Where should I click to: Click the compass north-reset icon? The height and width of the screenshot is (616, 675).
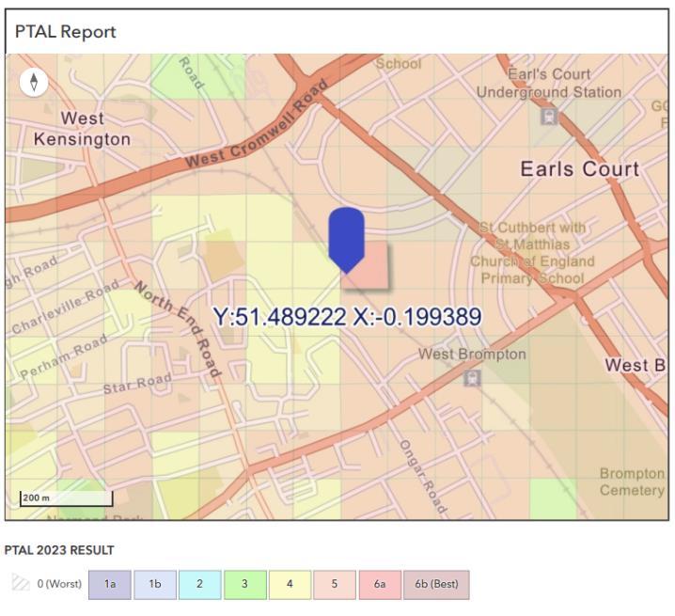click(34, 82)
